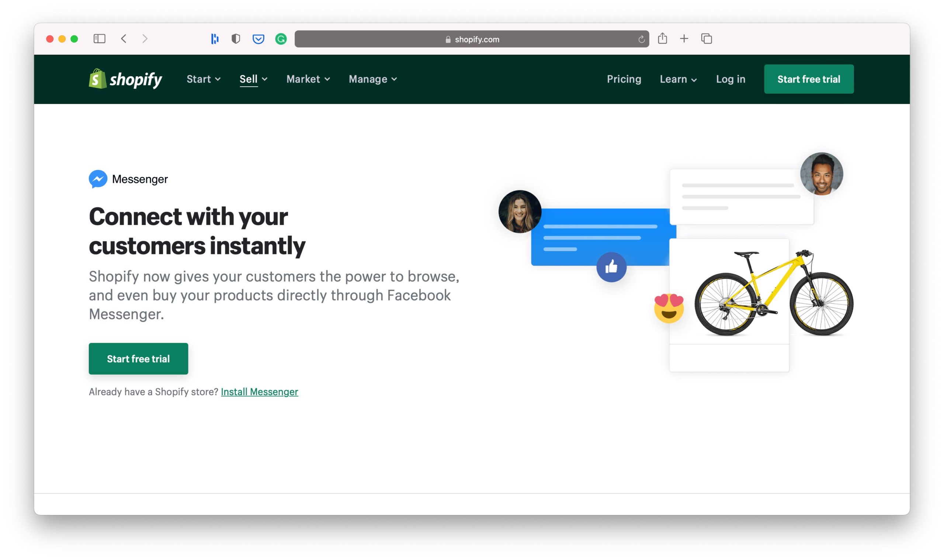
Task: Go forward with the forward arrow
Action: [x=145, y=38]
